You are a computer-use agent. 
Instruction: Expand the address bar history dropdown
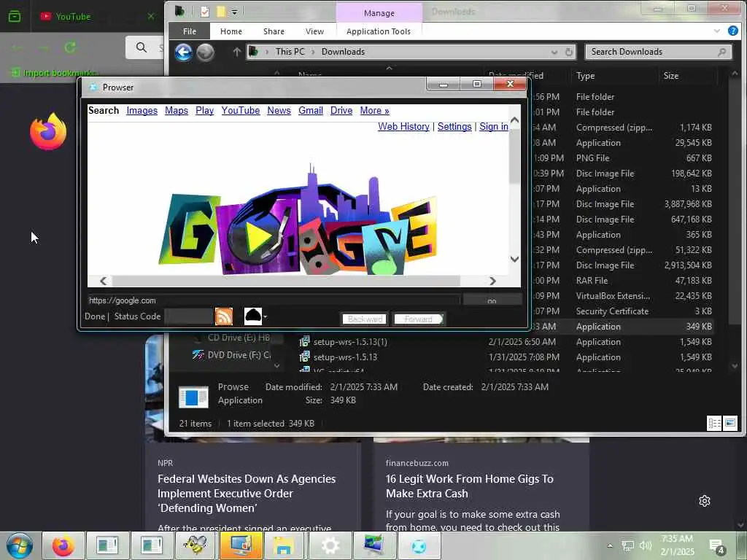point(554,52)
